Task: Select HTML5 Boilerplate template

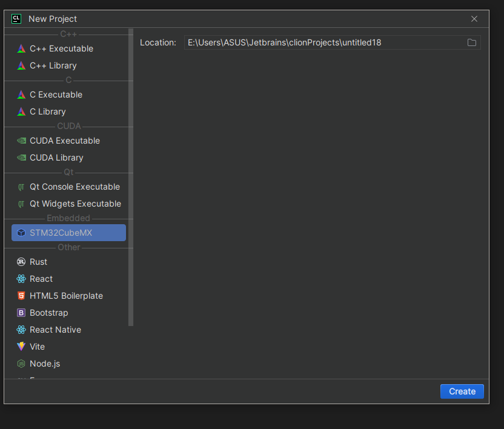Action: (x=68, y=296)
